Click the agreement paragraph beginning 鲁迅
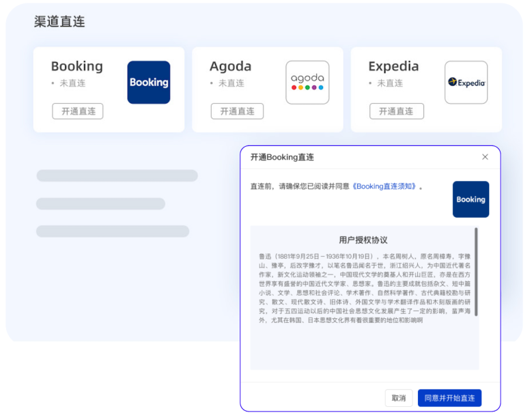The height and width of the screenshot is (415, 532). click(365, 288)
